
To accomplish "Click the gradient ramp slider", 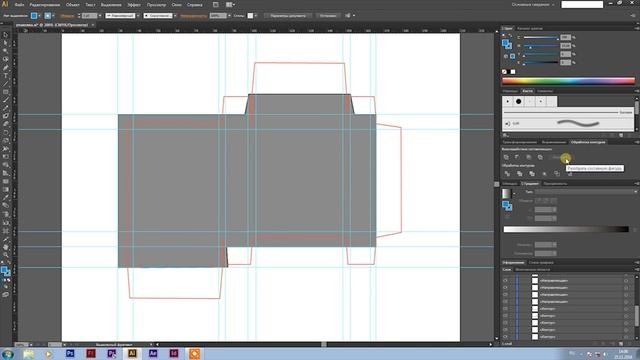I will [x=566, y=229].
